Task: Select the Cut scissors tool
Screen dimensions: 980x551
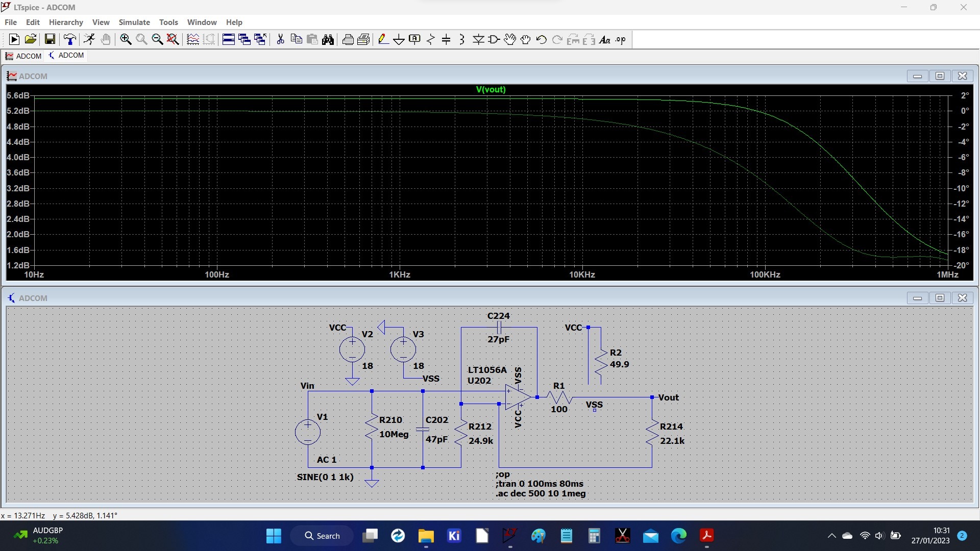Action: [x=280, y=39]
